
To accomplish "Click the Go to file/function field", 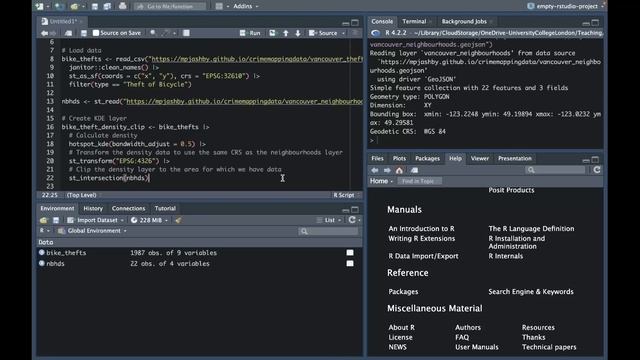I will 170,6.
